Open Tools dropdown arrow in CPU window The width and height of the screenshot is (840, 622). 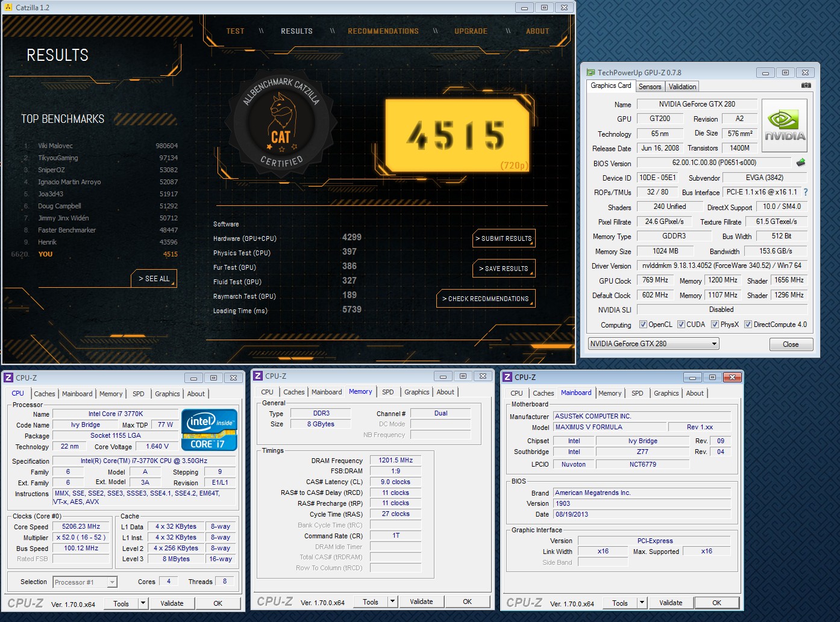coord(143,603)
